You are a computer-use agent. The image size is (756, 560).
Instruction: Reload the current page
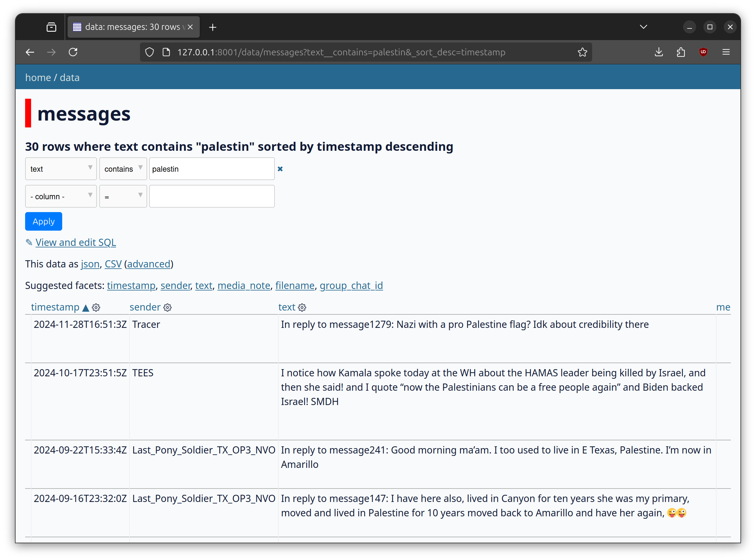point(73,52)
